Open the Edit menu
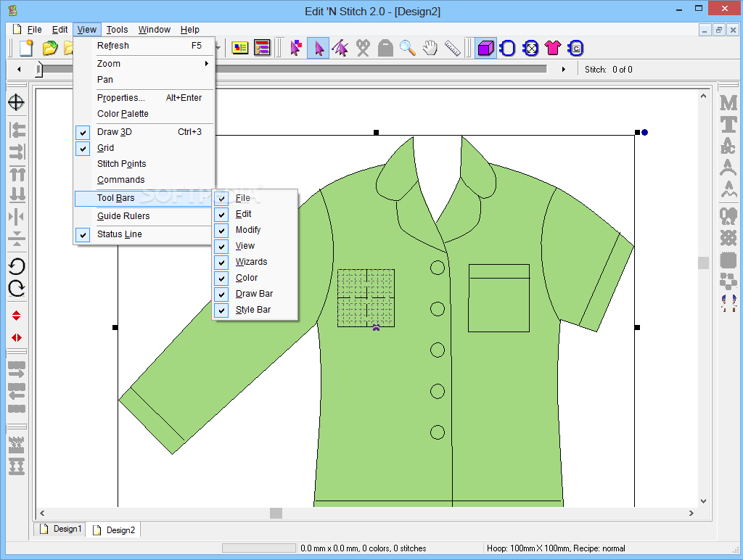Viewport: 743px width, 560px height. pos(59,29)
